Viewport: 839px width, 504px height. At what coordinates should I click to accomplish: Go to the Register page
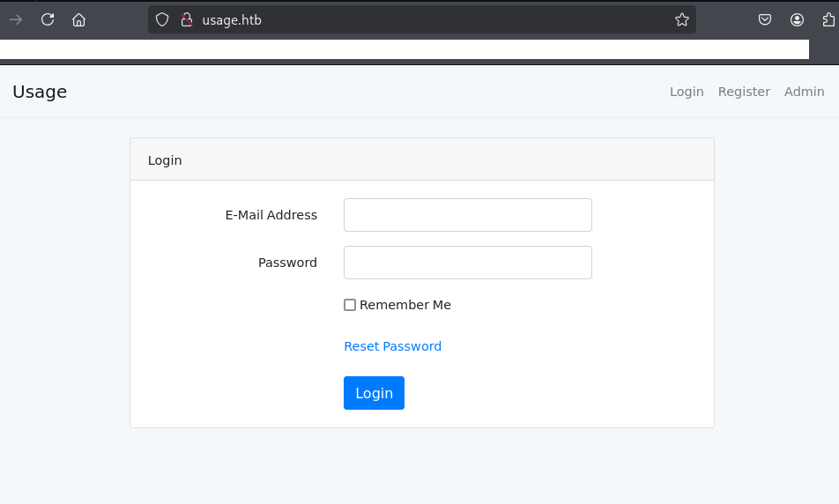click(744, 92)
